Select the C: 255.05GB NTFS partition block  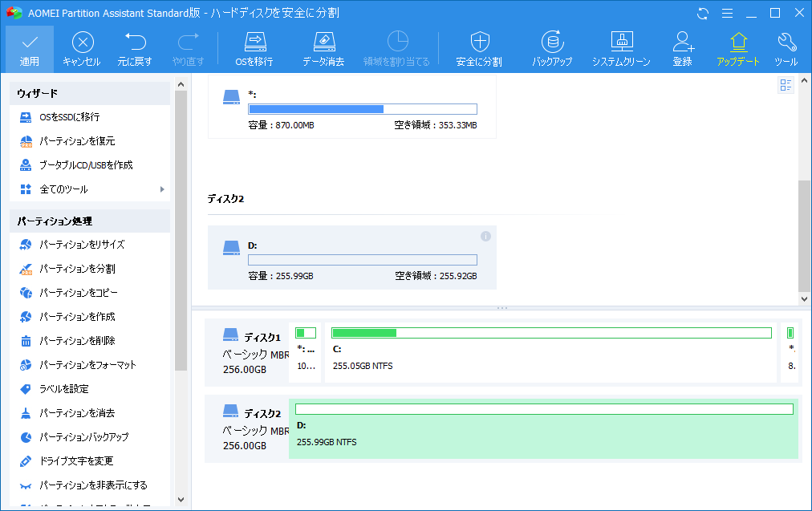click(x=550, y=353)
